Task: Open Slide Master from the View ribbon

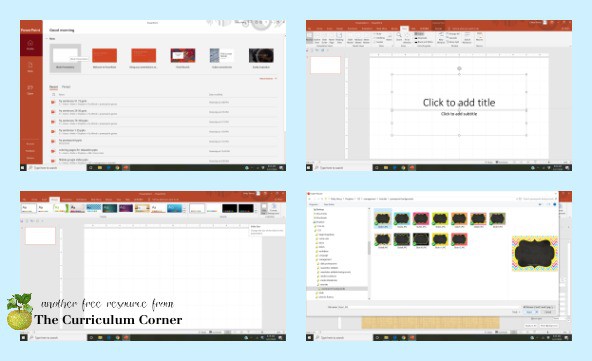Action: (350, 39)
